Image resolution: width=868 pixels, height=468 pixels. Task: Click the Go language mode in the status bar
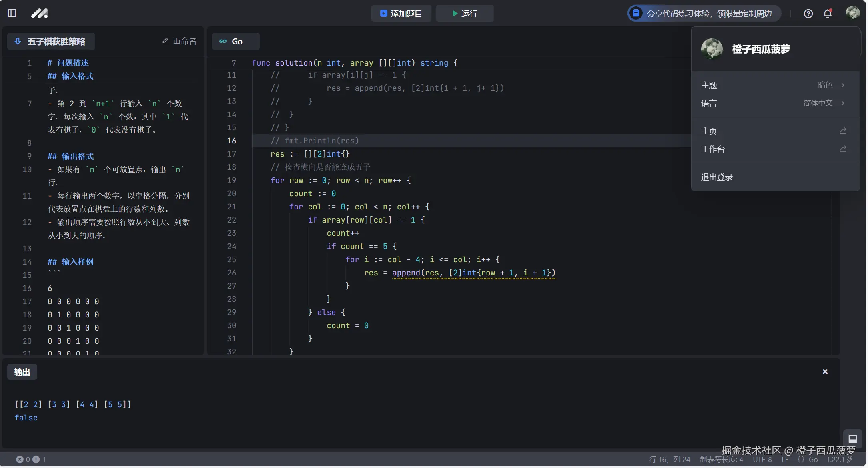pos(808,460)
